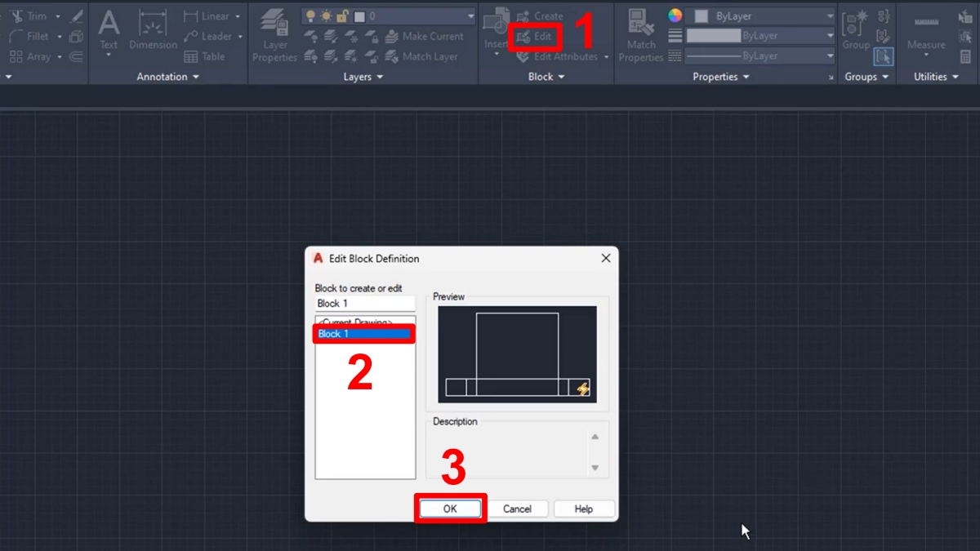Select the Text annotation tool

tap(109, 29)
